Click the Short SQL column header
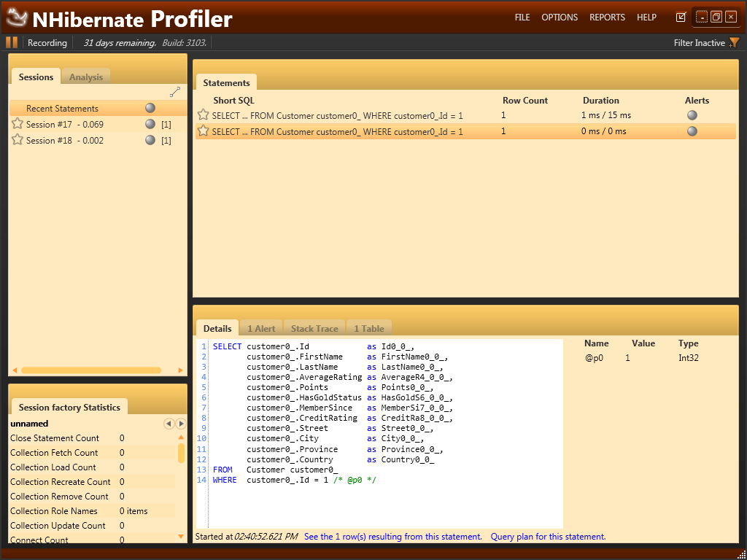This screenshot has height=560, width=747. click(x=234, y=101)
